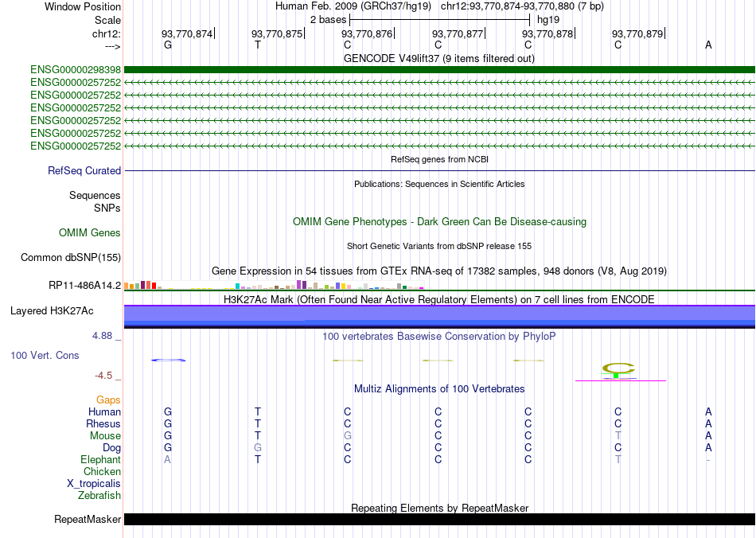Click the hg19 label beside the scale bar
Image resolution: width=756 pixels, height=538 pixels.
click(x=548, y=20)
